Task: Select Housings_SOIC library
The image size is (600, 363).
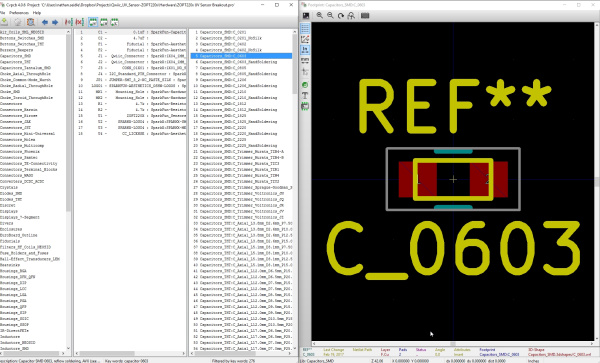Action: (x=33, y=318)
